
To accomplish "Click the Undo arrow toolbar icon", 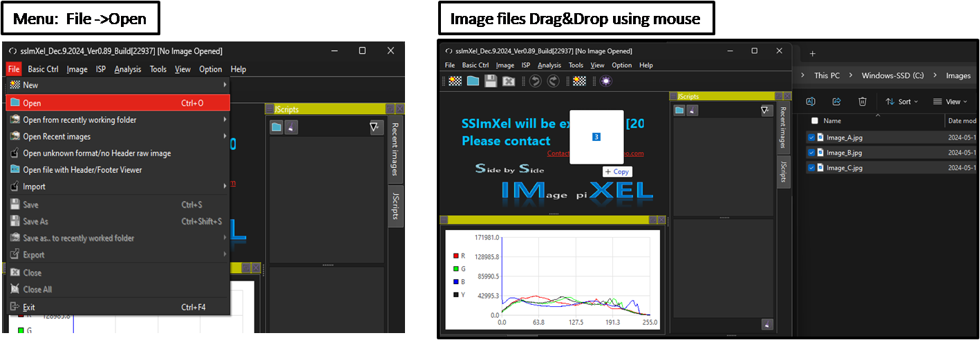I will pos(535,81).
